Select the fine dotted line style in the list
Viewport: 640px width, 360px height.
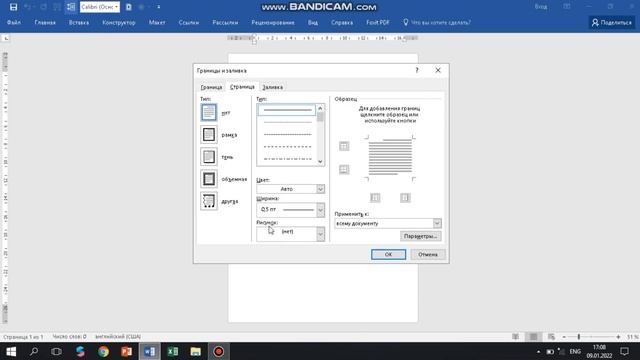point(287,134)
